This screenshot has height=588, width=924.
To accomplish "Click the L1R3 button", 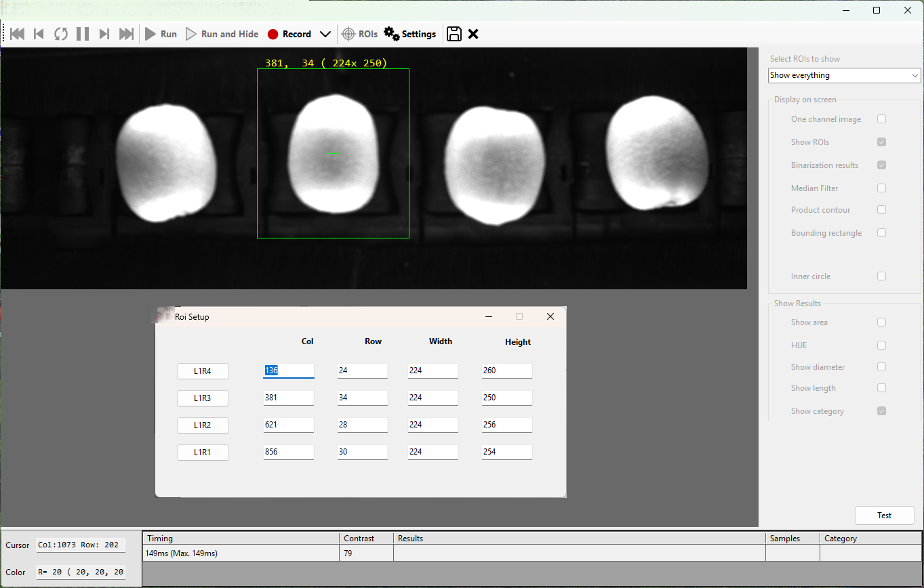I will pos(203,398).
